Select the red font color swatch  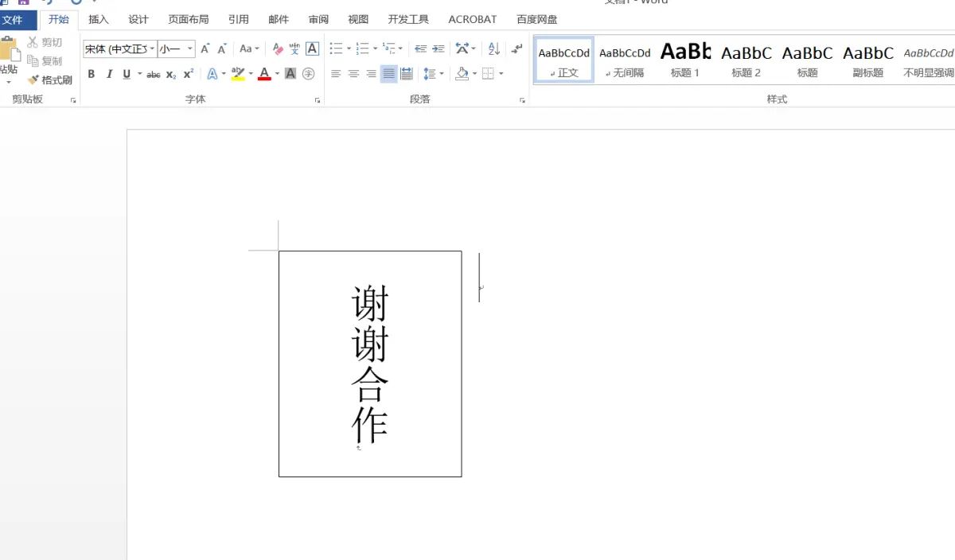tap(263, 75)
